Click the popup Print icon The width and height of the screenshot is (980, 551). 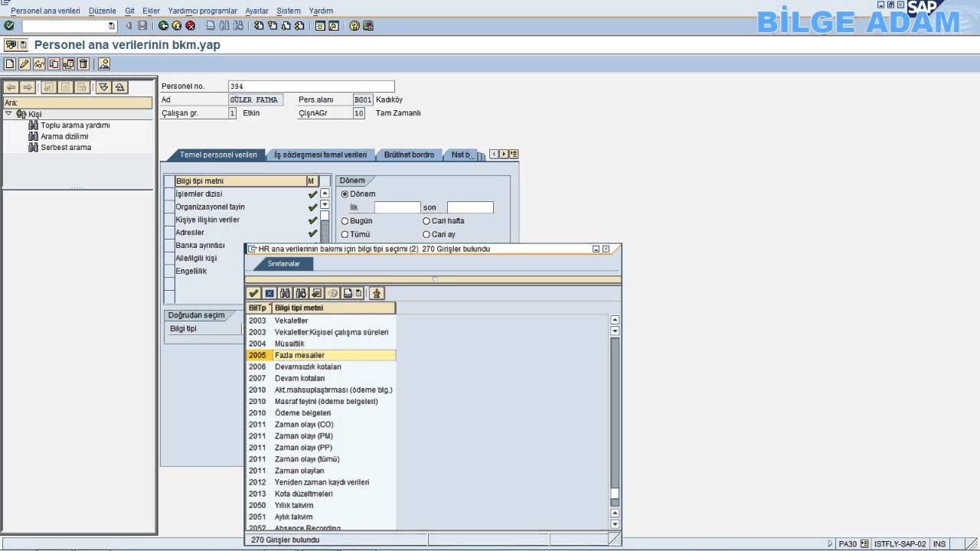[x=348, y=293]
